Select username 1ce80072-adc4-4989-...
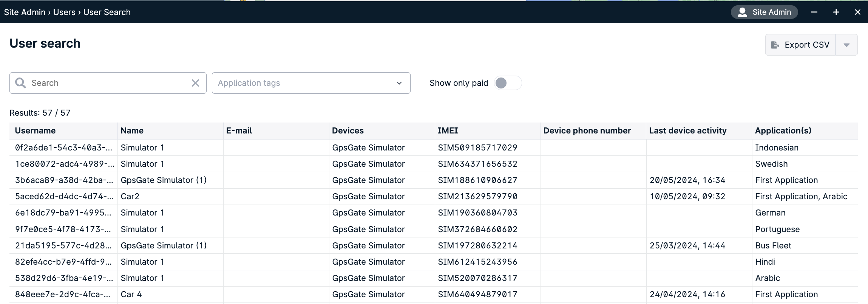 (65, 164)
